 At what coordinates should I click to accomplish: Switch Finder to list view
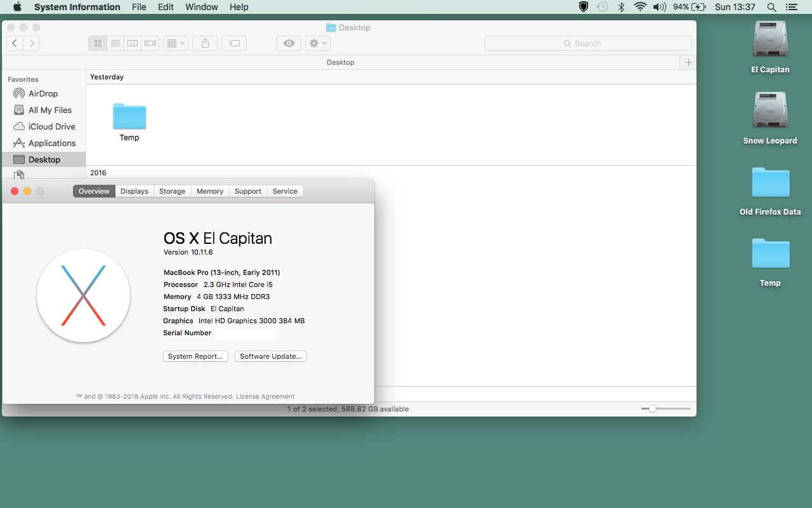115,43
